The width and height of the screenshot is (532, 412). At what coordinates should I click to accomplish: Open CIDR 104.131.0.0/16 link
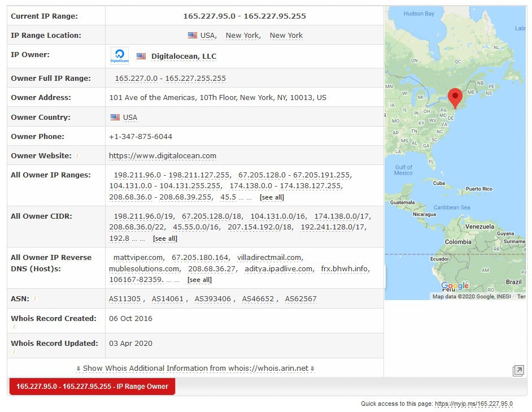point(278,216)
